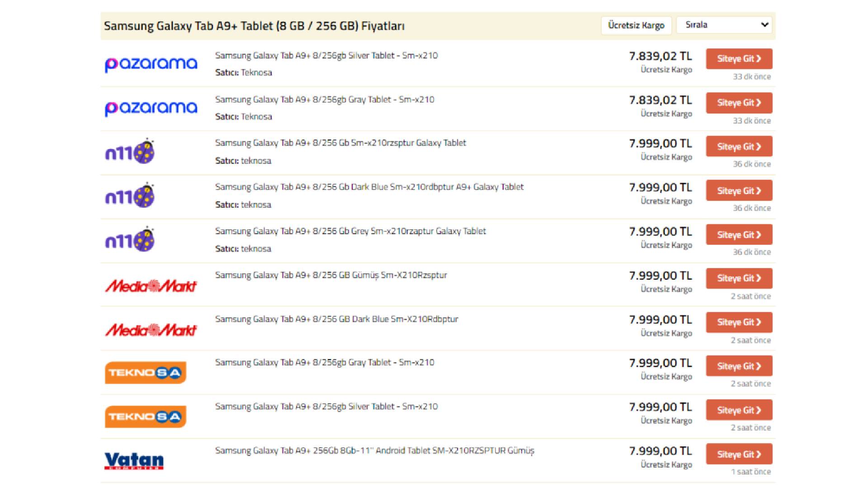The image size is (868, 488).
Task: Click Siteye Git for Teknosa Gray Tablet
Action: click(x=739, y=366)
